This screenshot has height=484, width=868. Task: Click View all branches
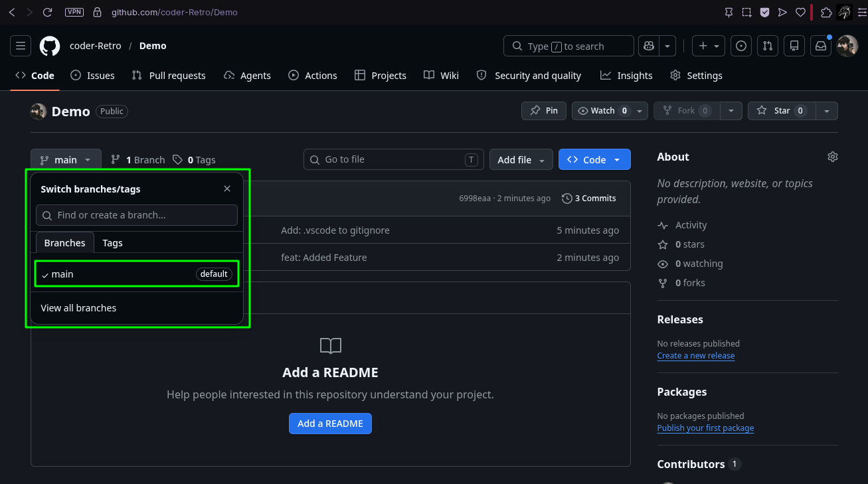[x=78, y=308]
